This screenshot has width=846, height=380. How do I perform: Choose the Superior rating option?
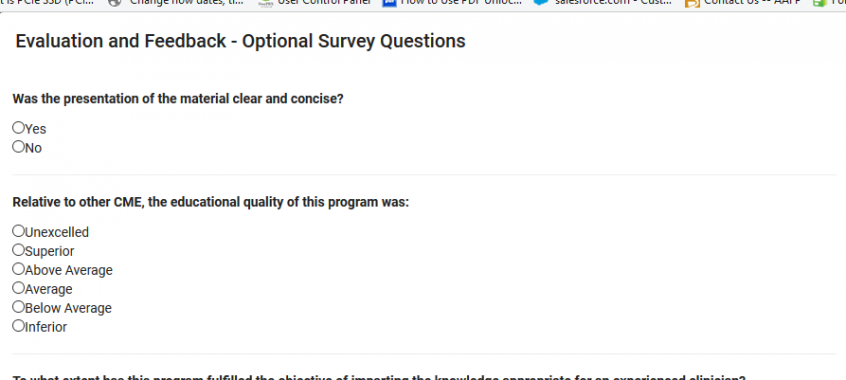tap(19, 250)
